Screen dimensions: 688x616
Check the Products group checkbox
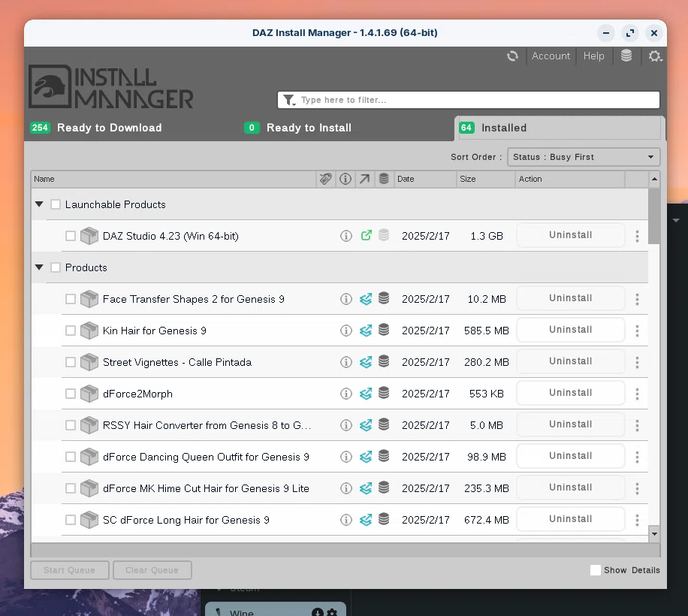click(x=56, y=267)
